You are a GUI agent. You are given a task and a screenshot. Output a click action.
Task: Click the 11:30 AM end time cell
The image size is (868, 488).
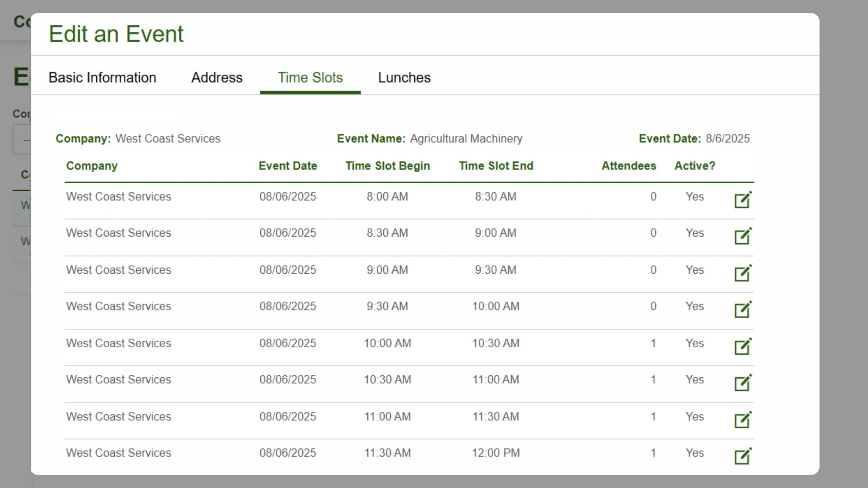pyautogui.click(x=496, y=417)
